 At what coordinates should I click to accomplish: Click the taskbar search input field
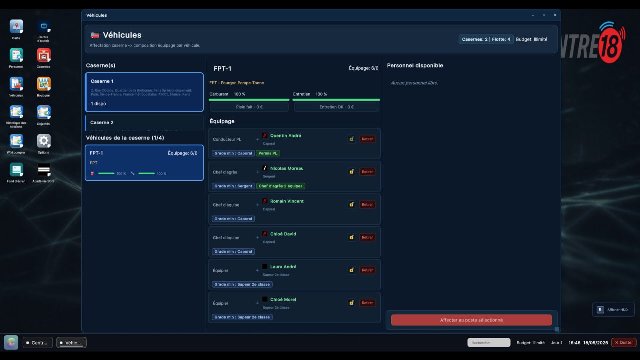point(489,342)
